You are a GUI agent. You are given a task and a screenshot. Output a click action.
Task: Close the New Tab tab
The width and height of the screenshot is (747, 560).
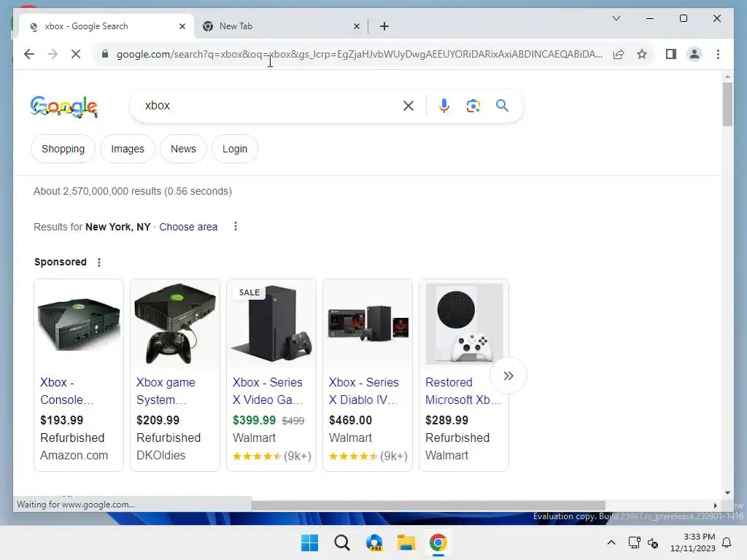click(x=356, y=26)
